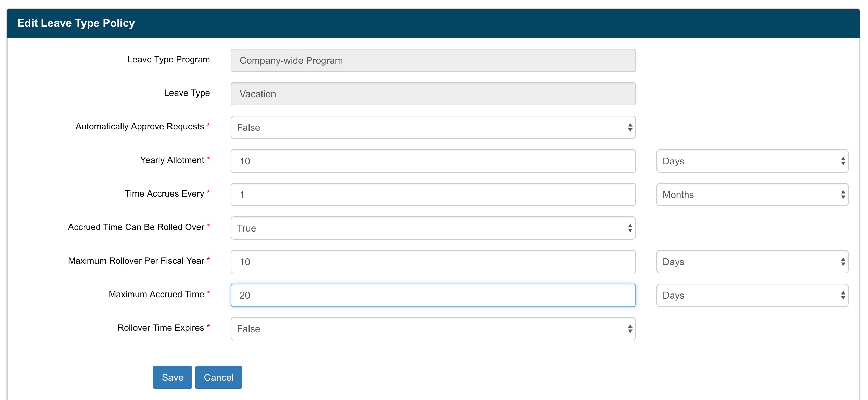Click the Rollover Time Expires label
Screen dimensions: 868x400
[161, 328]
